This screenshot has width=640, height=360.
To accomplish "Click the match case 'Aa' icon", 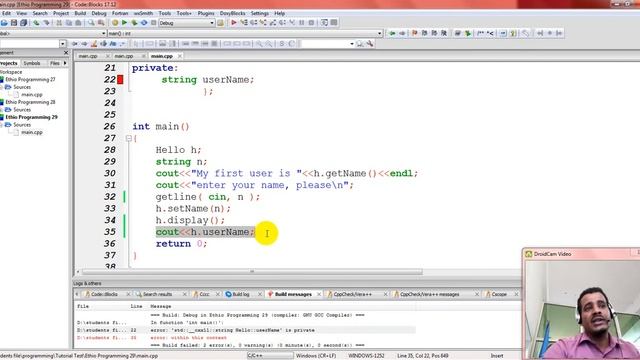I will click(x=113, y=44).
